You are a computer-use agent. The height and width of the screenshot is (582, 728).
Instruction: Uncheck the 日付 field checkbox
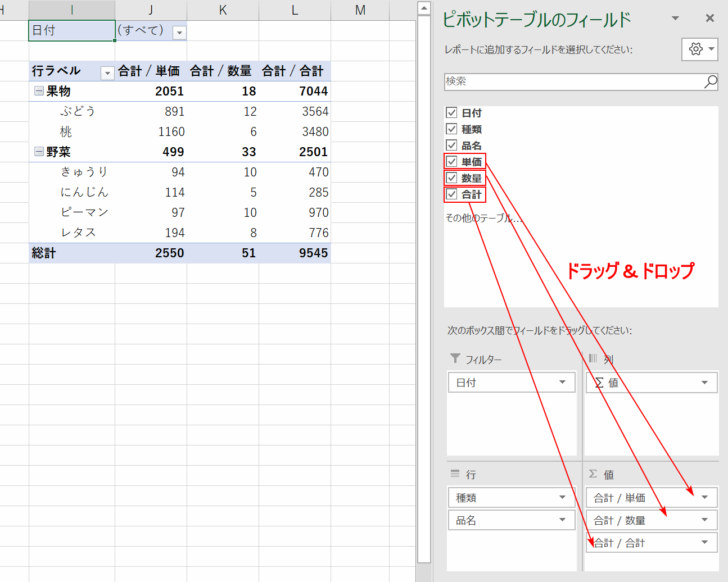[x=451, y=113]
